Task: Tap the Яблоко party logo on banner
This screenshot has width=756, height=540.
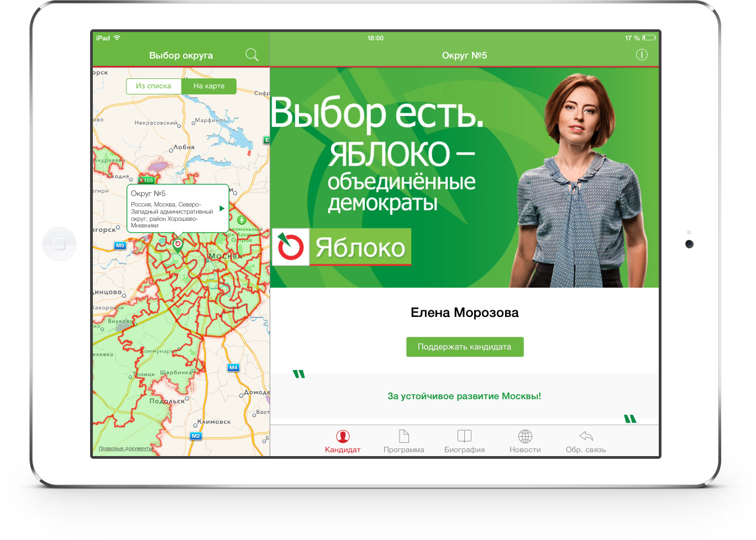Action: click(x=342, y=247)
